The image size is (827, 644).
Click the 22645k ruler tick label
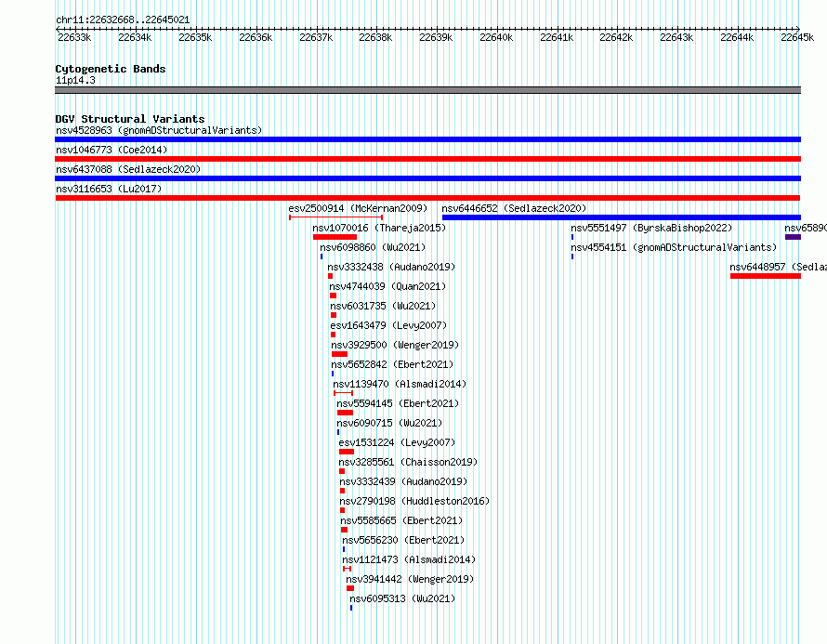797,37
